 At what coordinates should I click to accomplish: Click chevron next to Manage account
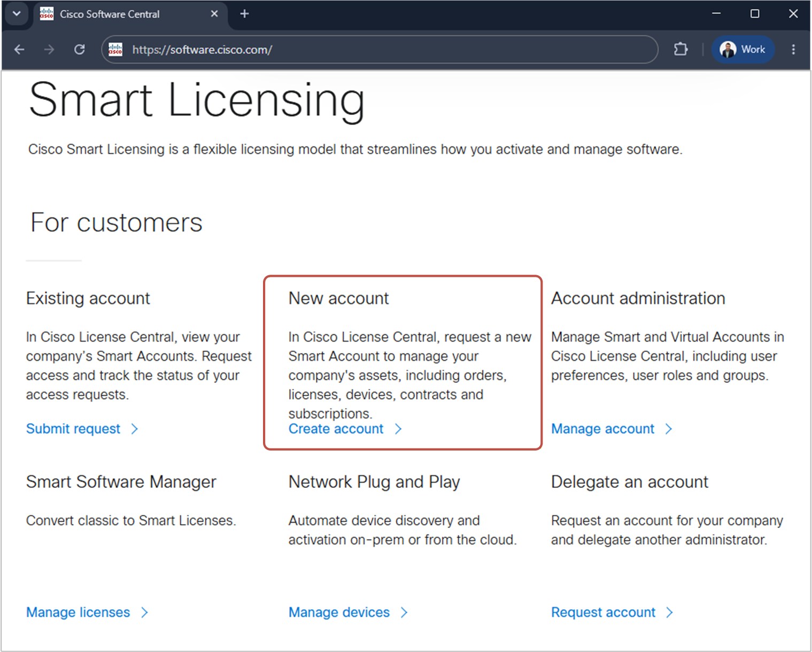click(x=669, y=429)
